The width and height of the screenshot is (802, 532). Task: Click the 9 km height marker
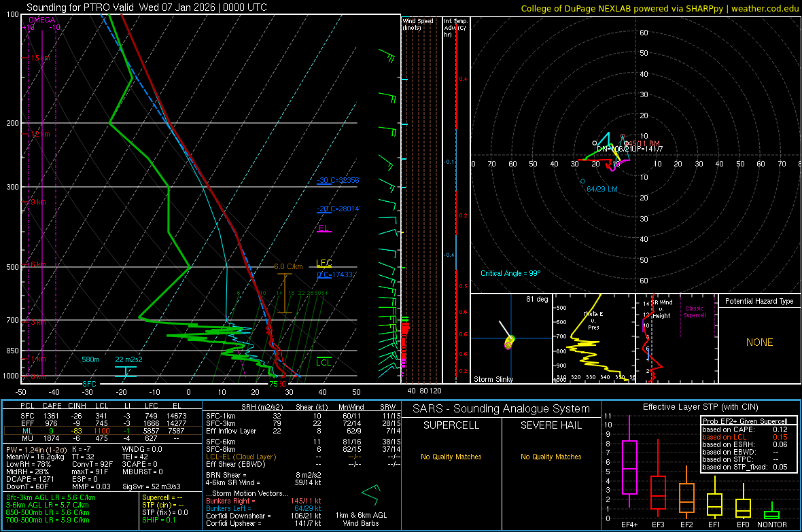tap(38, 202)
